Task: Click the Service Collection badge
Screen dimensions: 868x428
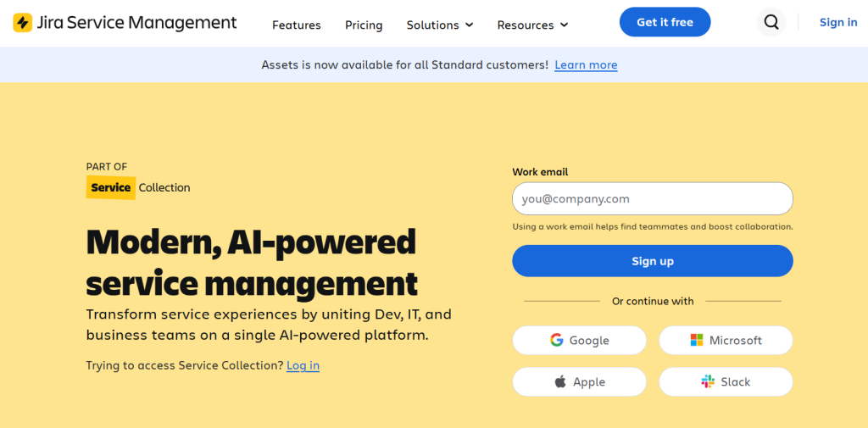Action: pos(138,187)
